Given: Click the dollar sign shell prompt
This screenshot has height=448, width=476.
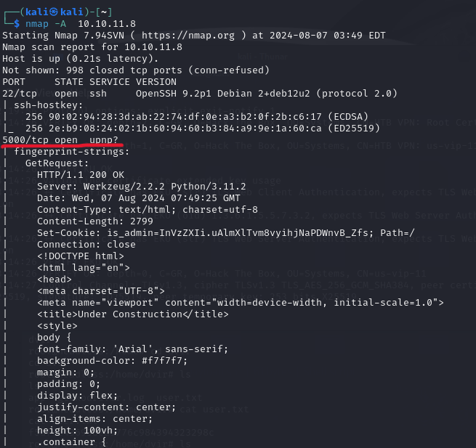Looking at the screenshot, I should 17,24.
